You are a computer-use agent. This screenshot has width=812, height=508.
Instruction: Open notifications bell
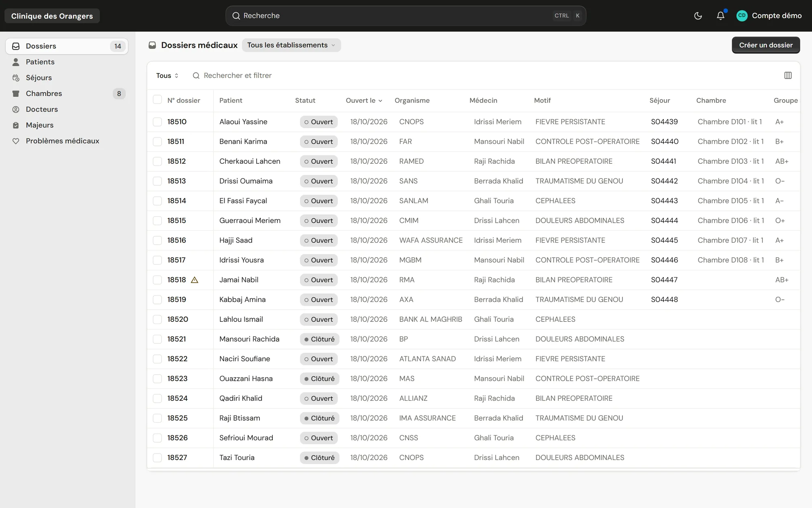721,16
